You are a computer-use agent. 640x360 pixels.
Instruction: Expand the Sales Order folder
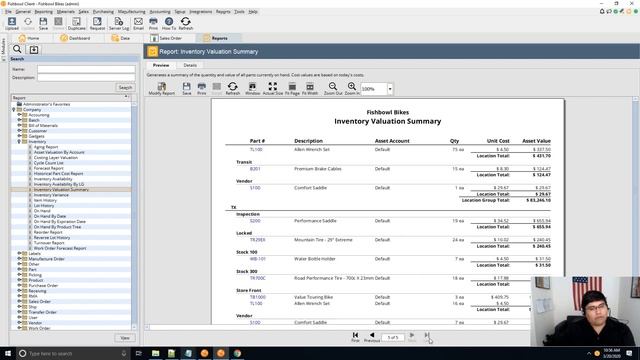coord(19,301)
